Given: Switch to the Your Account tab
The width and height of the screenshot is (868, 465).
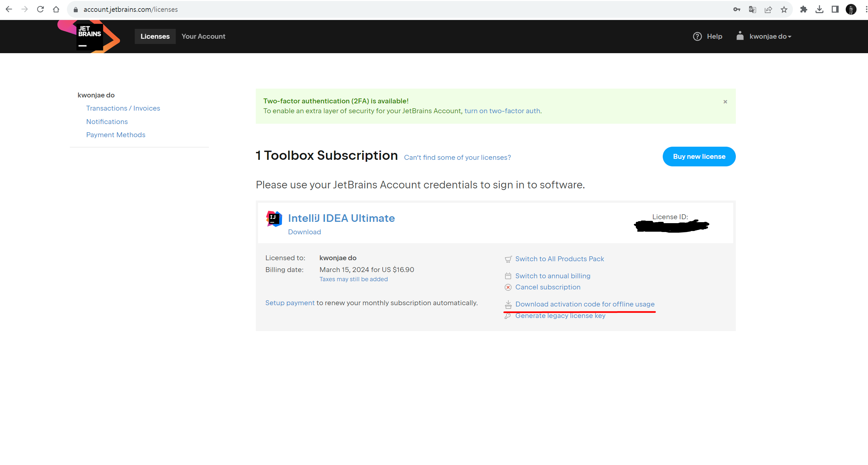Looking at the screenshot, I should pyautogui.click(x=203, y=36).
